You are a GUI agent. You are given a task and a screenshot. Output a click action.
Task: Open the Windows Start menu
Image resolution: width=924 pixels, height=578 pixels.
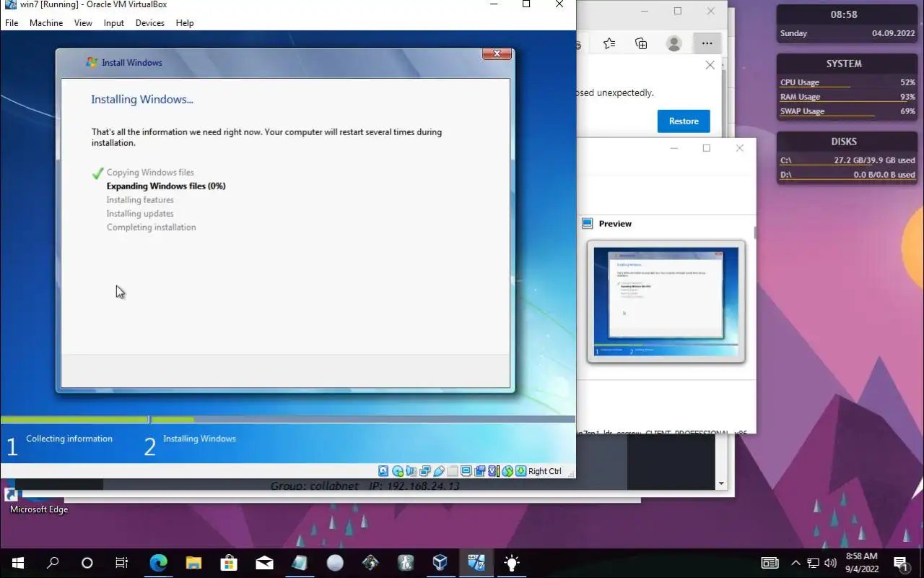(18, 563)
